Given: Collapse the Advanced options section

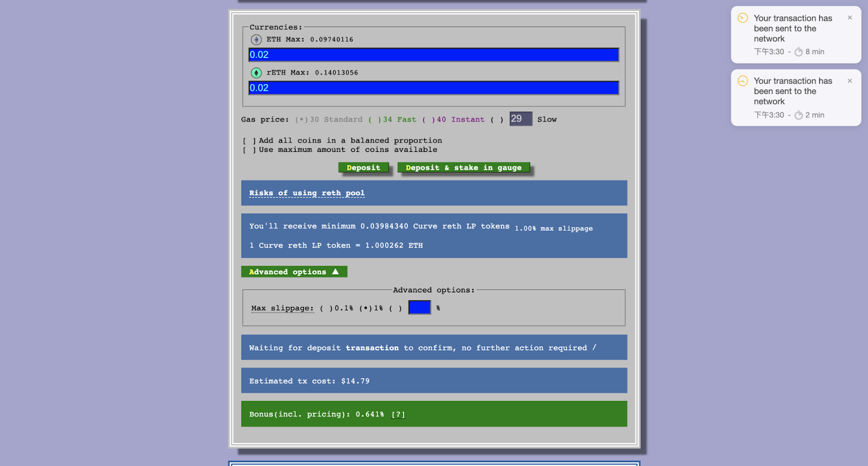Looking at the screenshot, I should [x=294, y=272].
